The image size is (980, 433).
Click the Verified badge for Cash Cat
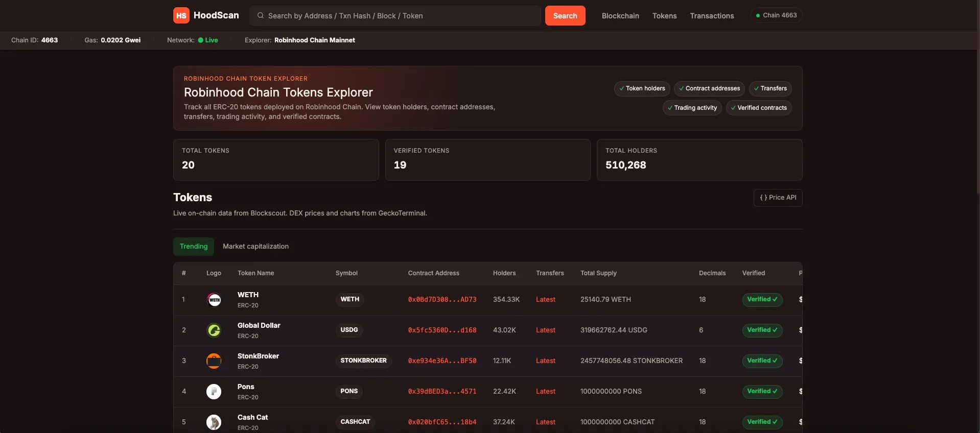(x=762, y=422)
